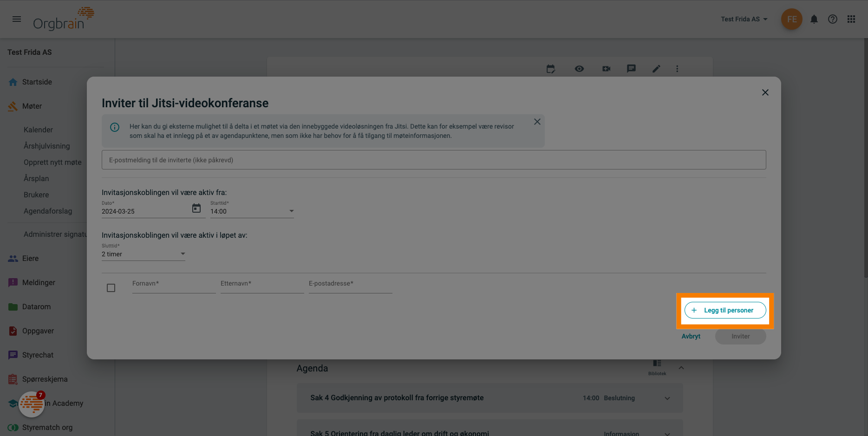Click the FE user avatar

click(792, 19)
